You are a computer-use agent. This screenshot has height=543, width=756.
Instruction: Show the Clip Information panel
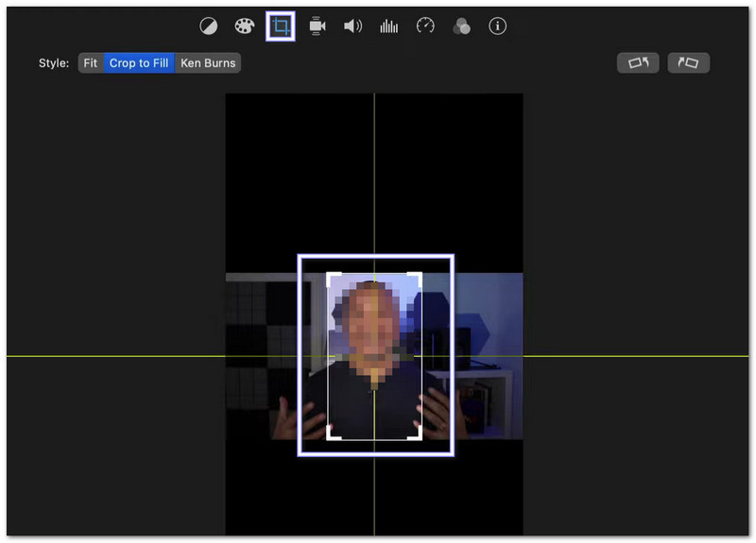tap(497, 26)
